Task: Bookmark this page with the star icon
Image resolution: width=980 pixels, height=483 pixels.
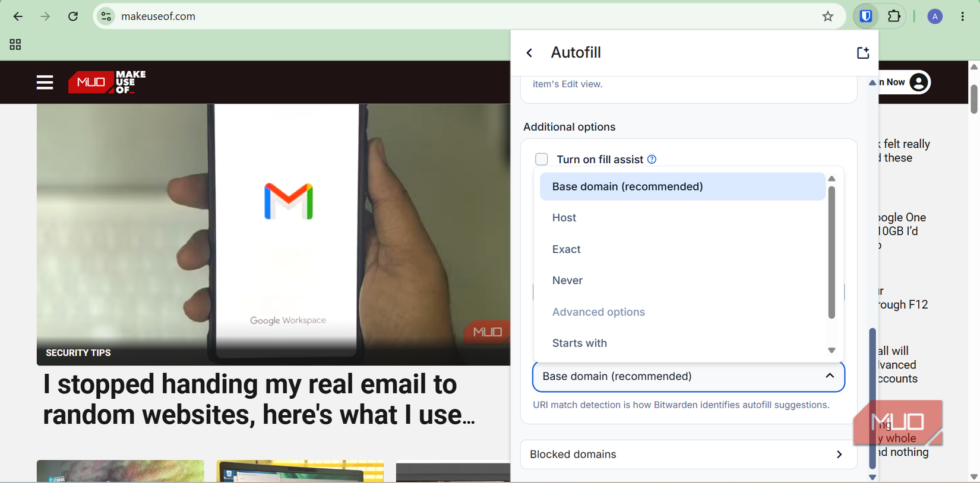Action: (828, 17)
